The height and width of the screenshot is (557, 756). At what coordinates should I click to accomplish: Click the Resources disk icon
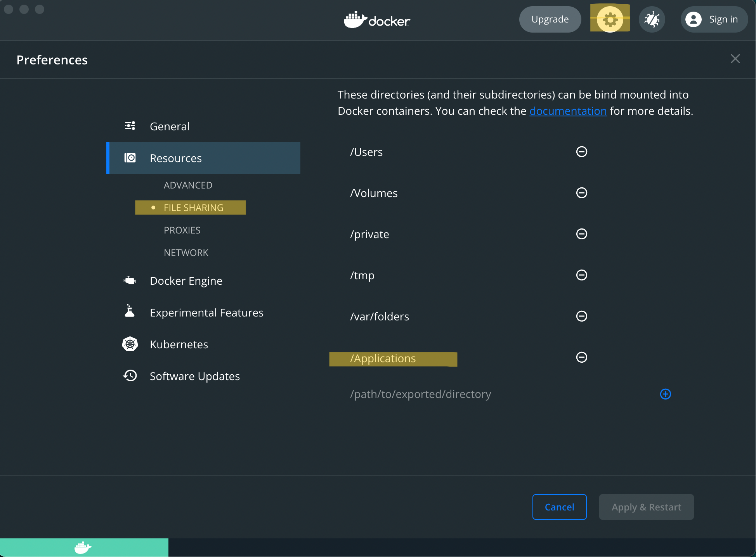click(130, 158)
